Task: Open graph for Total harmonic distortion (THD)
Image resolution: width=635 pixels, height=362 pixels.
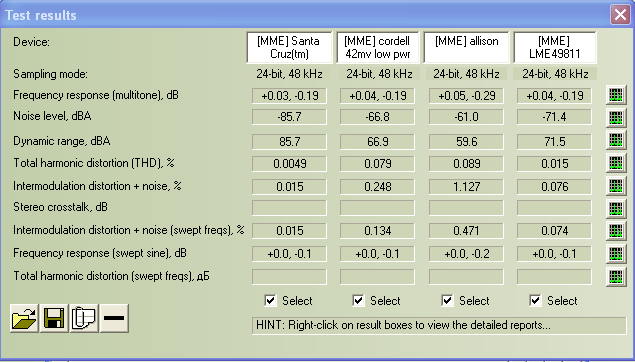Action: tap(616, 162)
